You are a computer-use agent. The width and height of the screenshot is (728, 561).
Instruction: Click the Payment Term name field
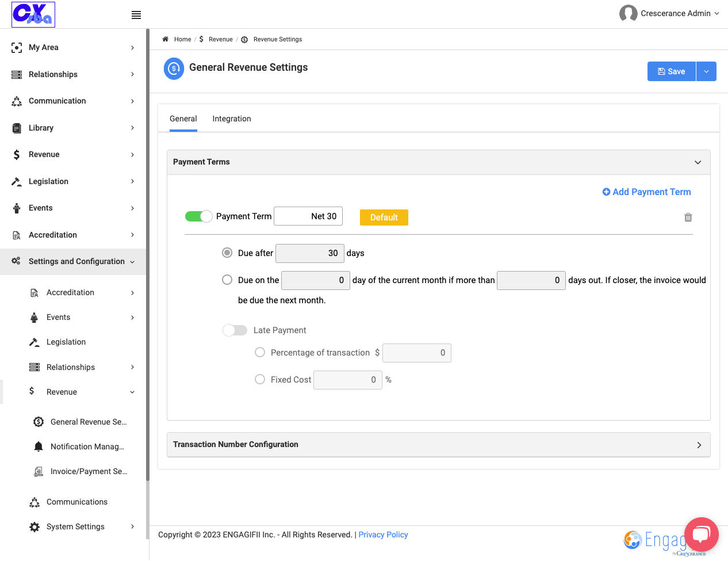[x=308, y=216]
